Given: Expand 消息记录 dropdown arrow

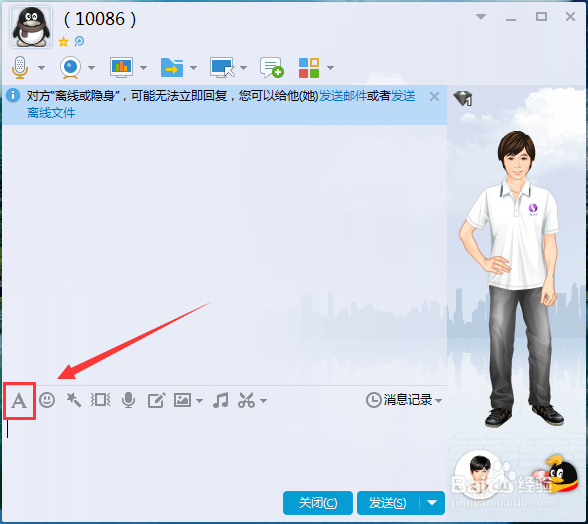Looking at the screenshot, I should [x=438, y=401].
